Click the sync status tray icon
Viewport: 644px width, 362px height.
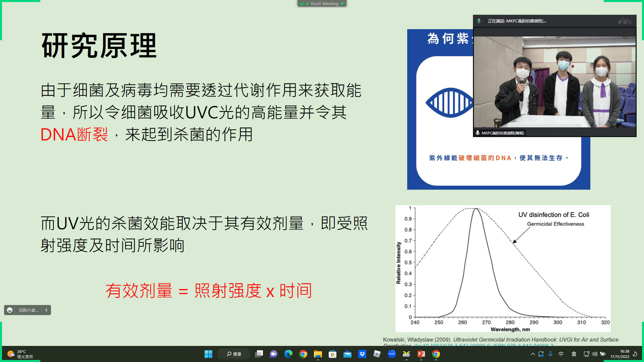tap(541, 354)
